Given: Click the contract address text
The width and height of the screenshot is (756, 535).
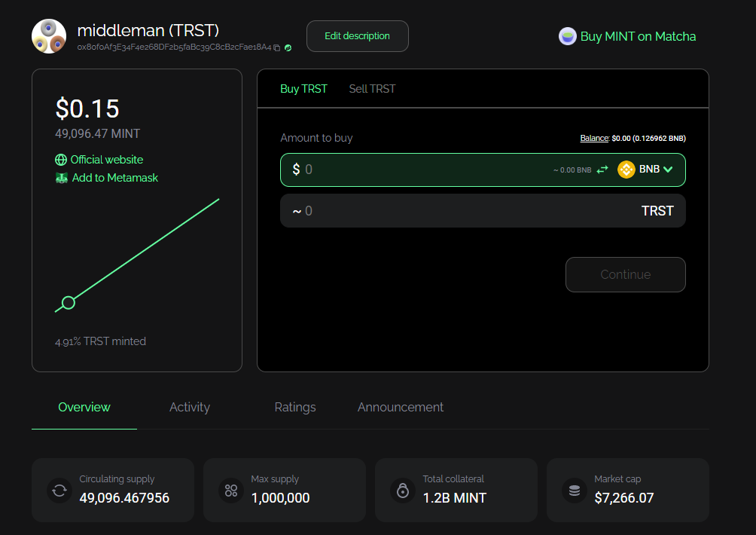Looking at the screenshot, I should coord(174,47).
